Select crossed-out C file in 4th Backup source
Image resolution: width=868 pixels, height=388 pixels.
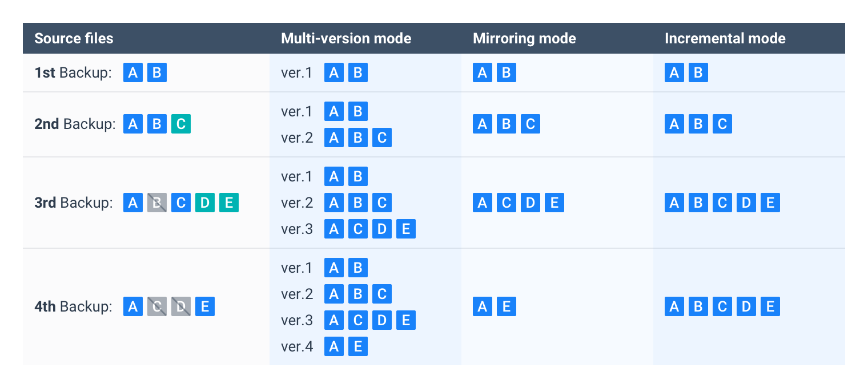(157, 306)
